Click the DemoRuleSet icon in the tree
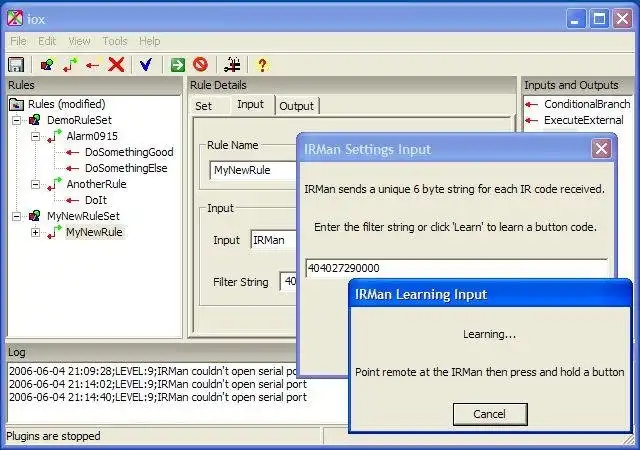This screenshot has width=640, height=450. coord(35,120)
